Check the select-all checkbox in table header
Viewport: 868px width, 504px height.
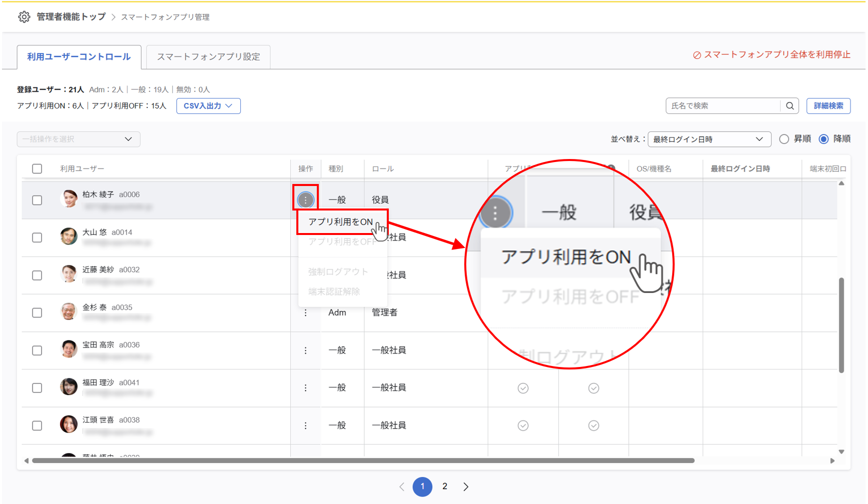tap(37, 169)
